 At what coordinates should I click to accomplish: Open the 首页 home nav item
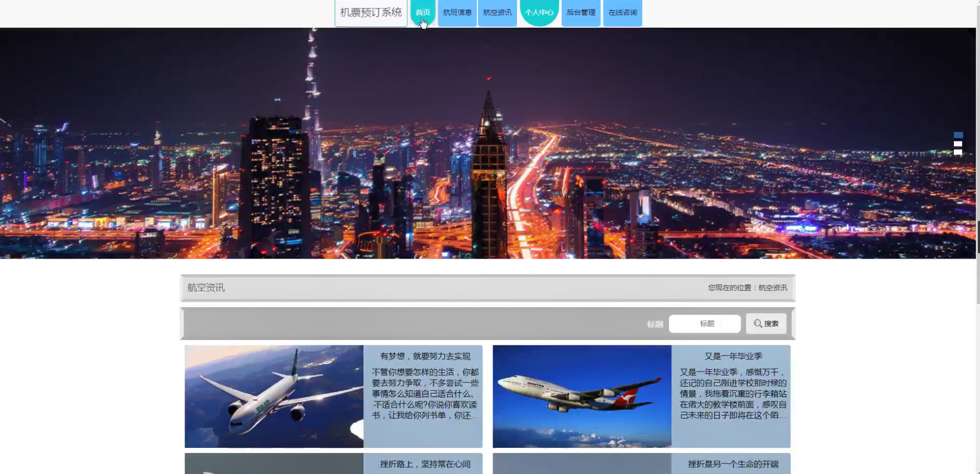[x=423, y=13]
